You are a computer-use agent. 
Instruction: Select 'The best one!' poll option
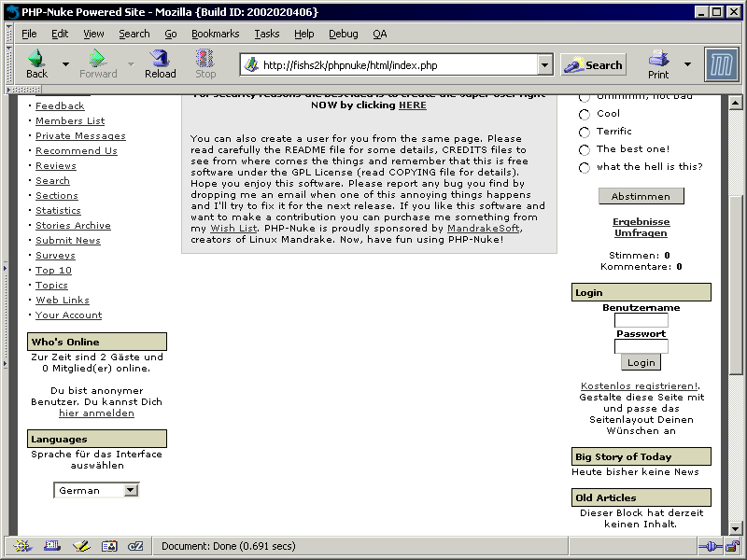pos(585,150)
